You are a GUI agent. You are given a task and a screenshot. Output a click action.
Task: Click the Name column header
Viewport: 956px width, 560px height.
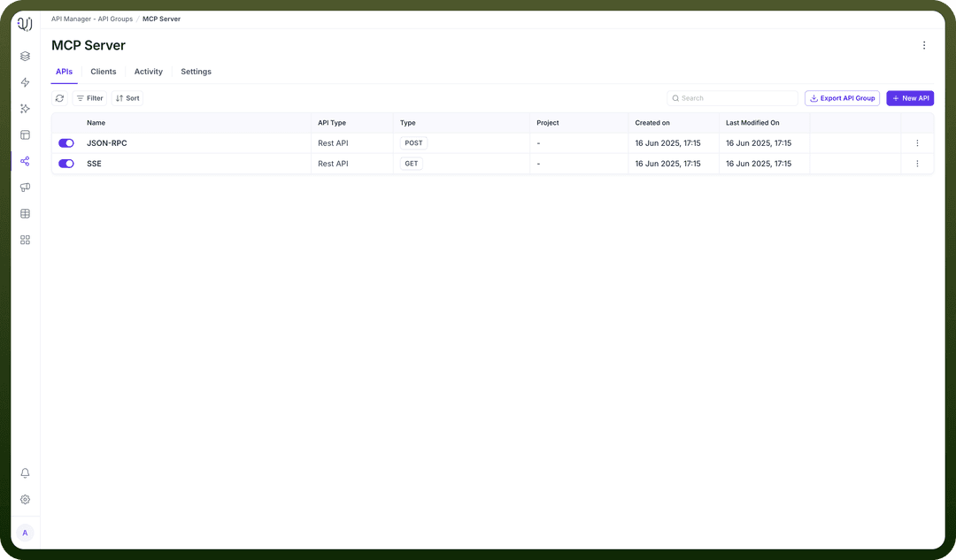point(96,122)
